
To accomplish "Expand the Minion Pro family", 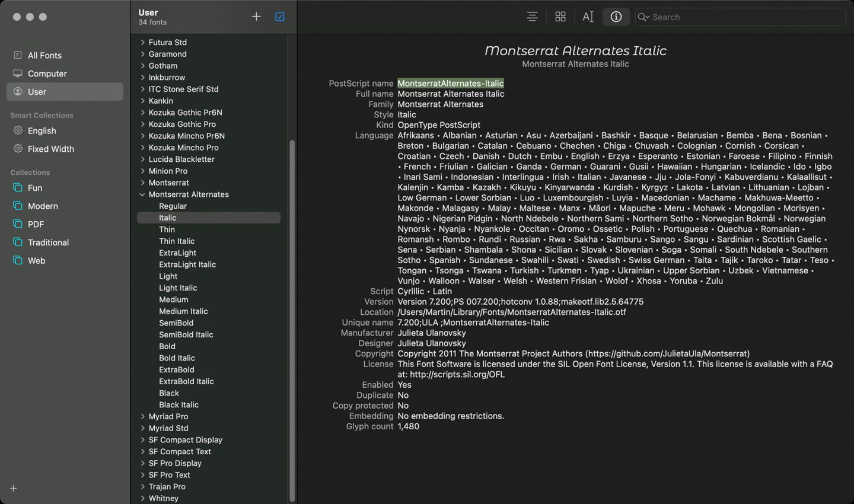I will click(142, 171).
